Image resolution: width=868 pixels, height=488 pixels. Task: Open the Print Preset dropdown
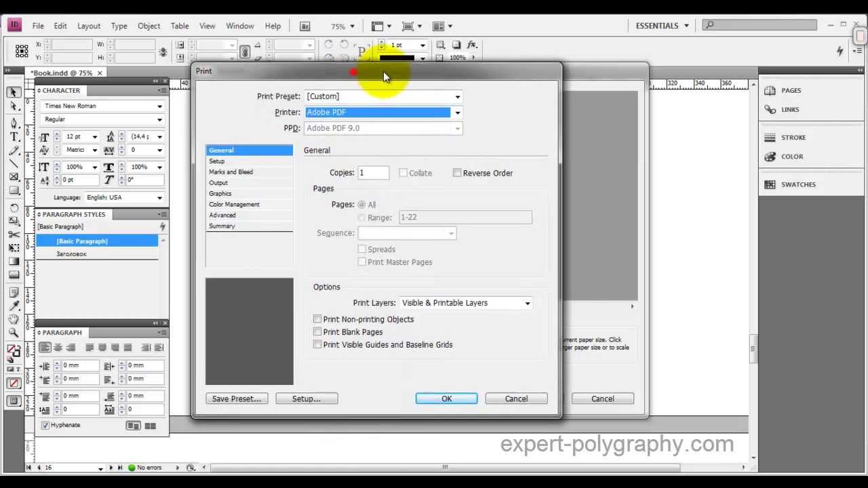coord(383,96)
